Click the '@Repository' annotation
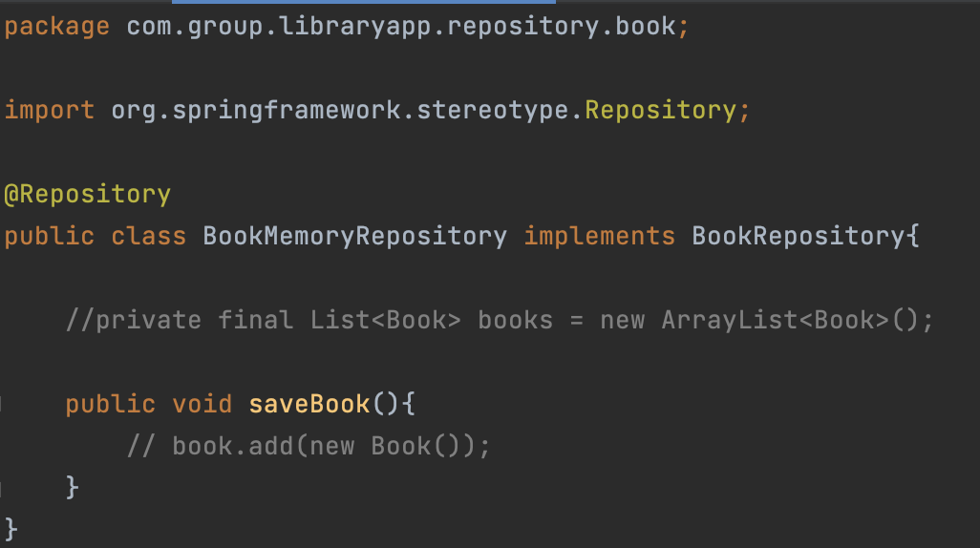 coord(88,195)
